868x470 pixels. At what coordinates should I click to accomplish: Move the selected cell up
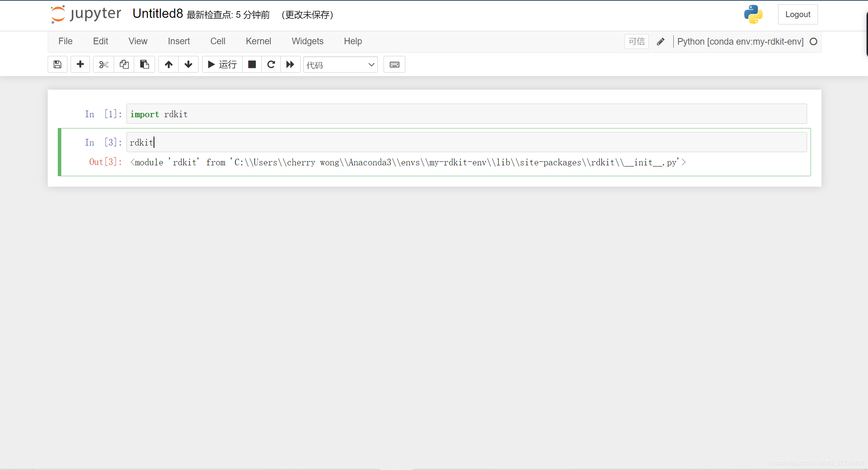169,64
